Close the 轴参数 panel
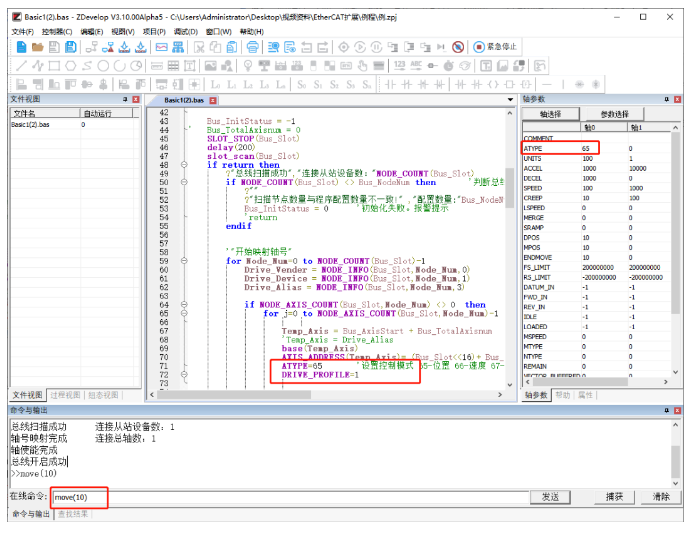The width and height of the screenshot is (696, 536). pyautogui.click(x=678, y=99)
